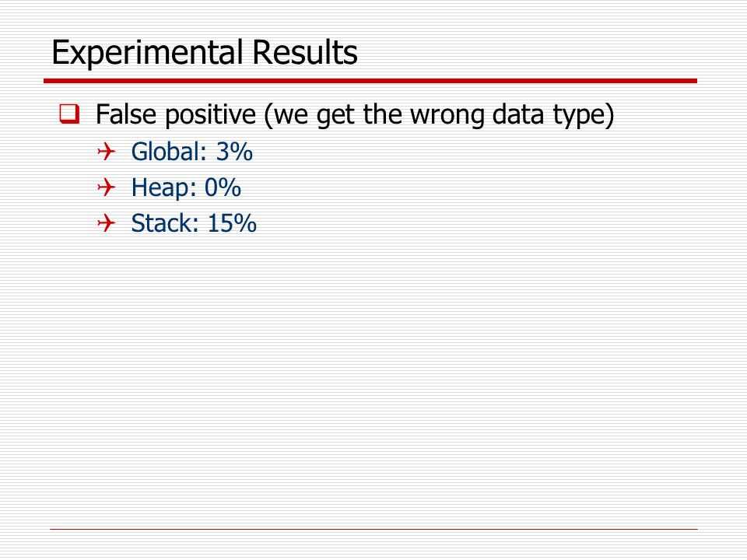Screen dimensions: 747x560
Task: Click the thick red line under title
Action: pyautogui.click(x=370, y=81)
